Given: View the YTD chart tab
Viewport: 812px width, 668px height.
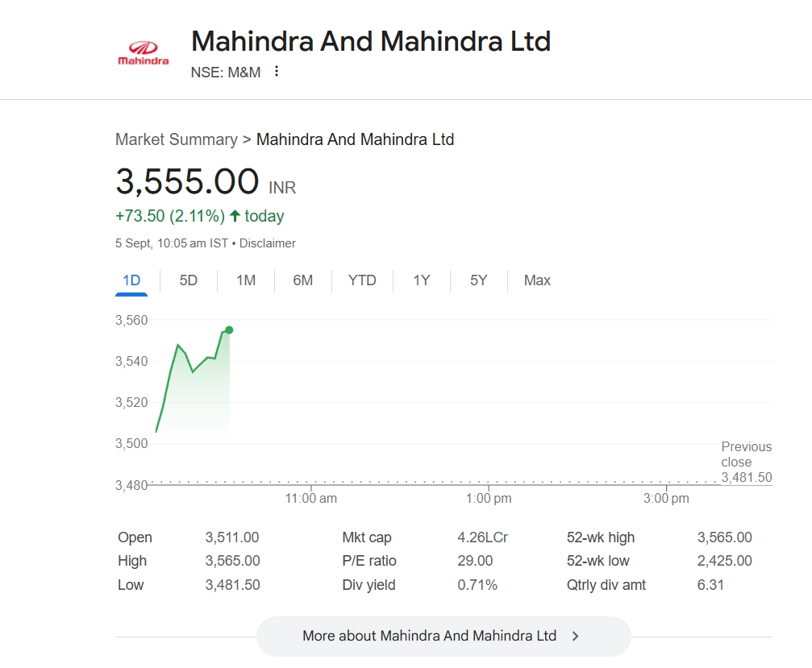Looking at the screenshot, I should pos(362,280).
